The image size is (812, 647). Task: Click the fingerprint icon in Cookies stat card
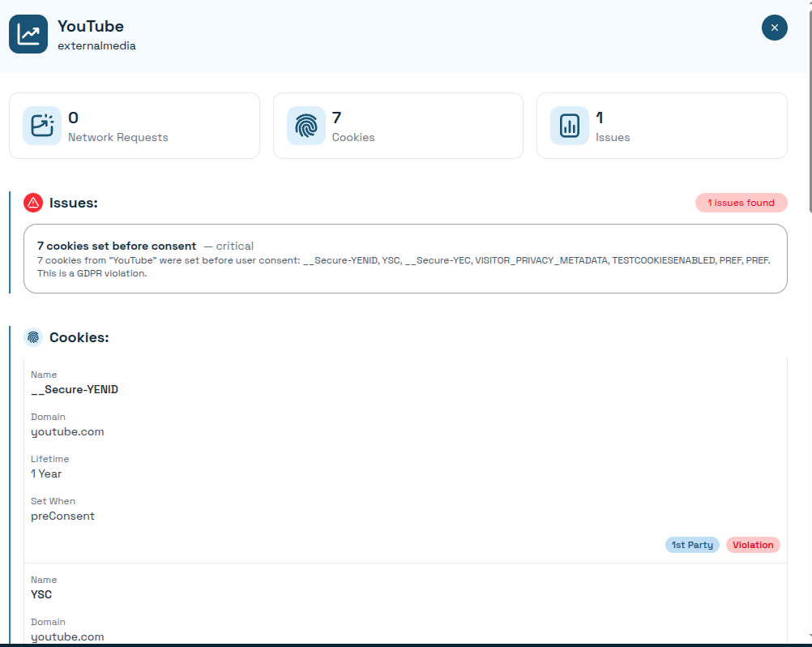click(306, 126)
